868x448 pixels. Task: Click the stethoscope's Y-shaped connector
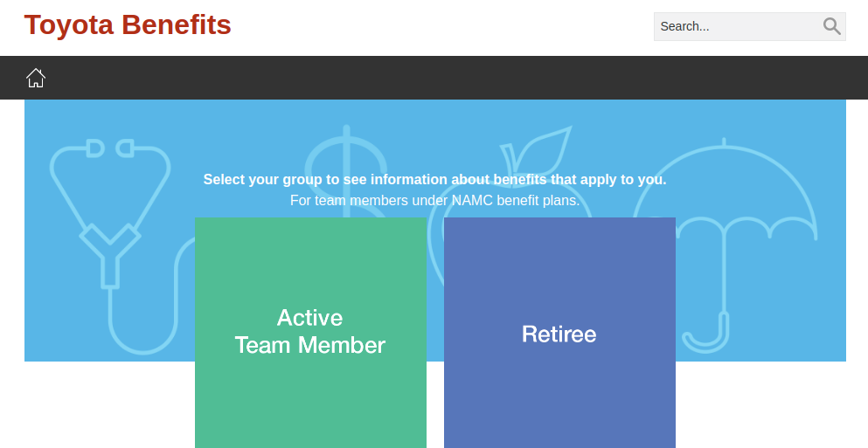coord(110,249)
